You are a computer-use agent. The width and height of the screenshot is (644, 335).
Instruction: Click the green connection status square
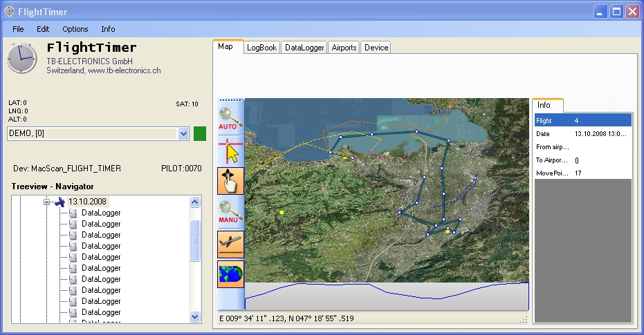point(200,134)
